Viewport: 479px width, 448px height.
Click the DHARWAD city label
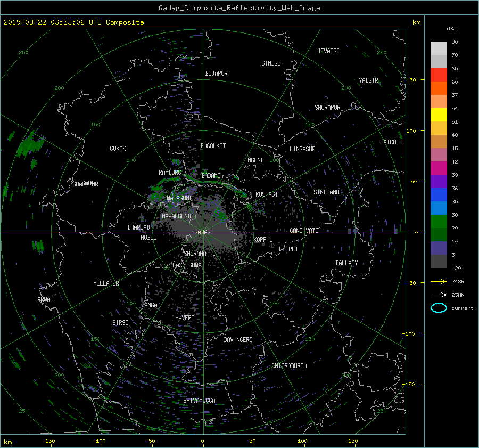139,227
